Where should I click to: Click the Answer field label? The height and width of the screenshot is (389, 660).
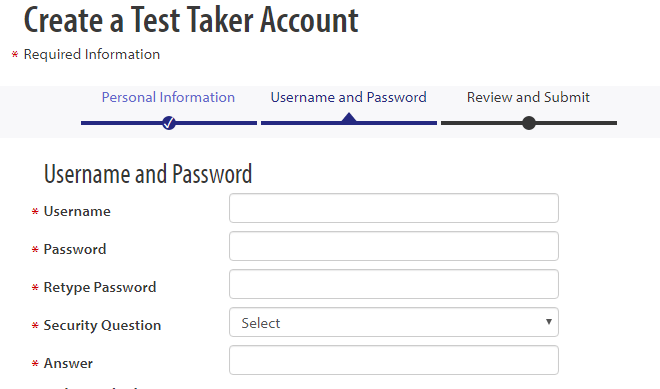tap(68, 363)
